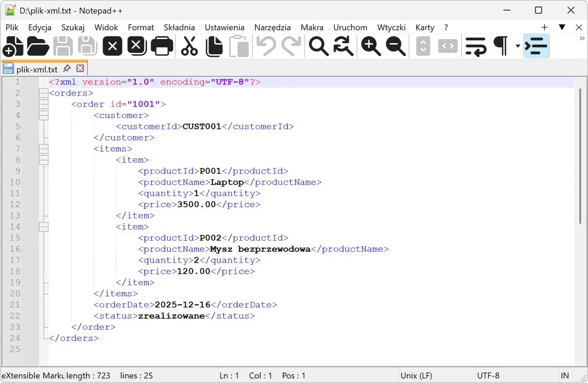Click the 'Ln : 1' status bar entry
Screen dimensions: 588x383
[x=229, y=376]
